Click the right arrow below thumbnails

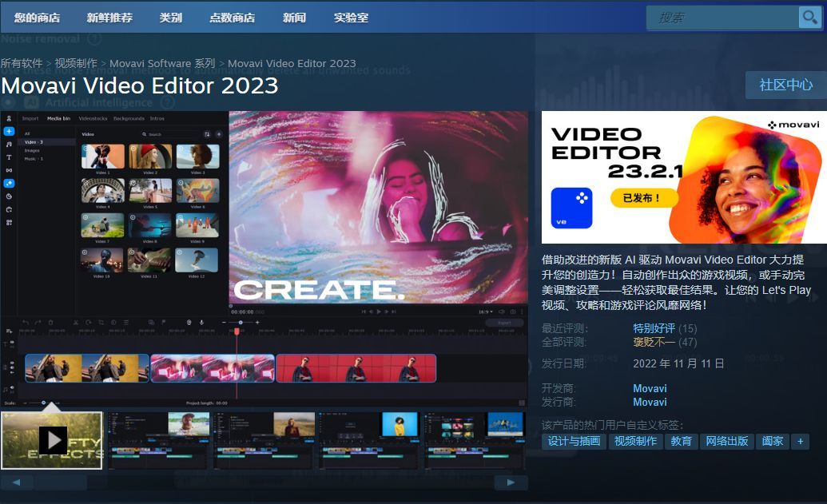511,482
